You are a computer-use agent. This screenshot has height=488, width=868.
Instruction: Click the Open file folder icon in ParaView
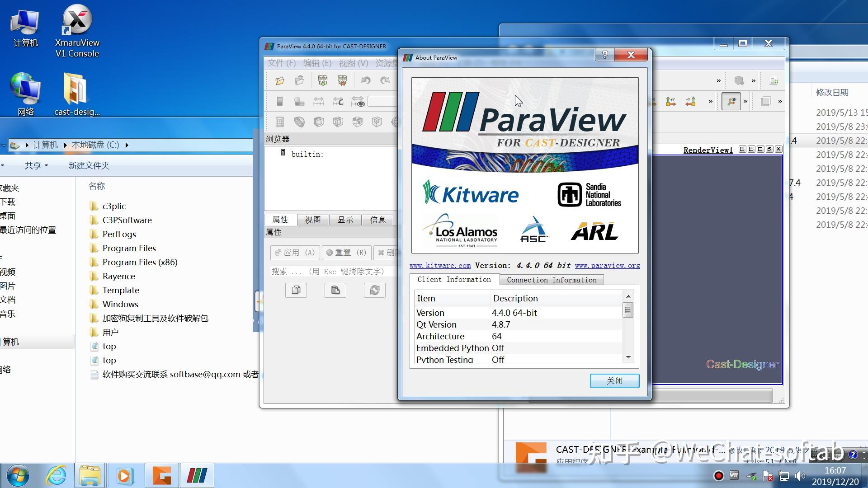280,81
